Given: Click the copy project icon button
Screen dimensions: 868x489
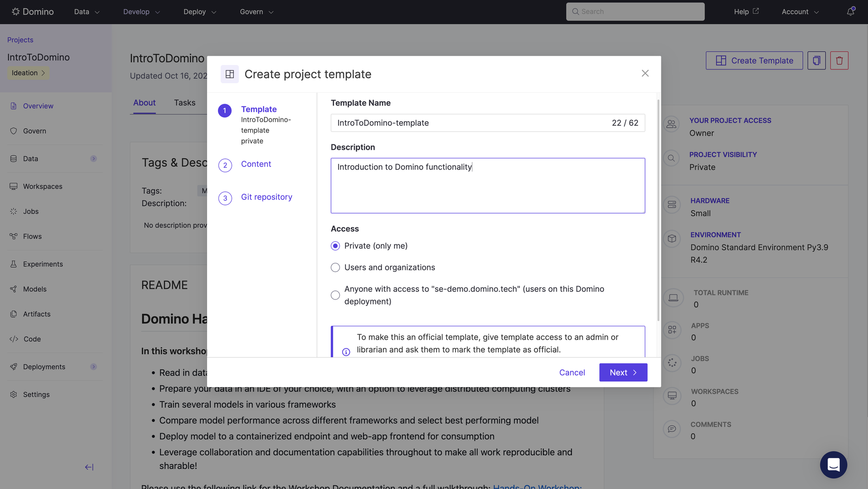Looking at the screenshot, I should click(816, 61).
